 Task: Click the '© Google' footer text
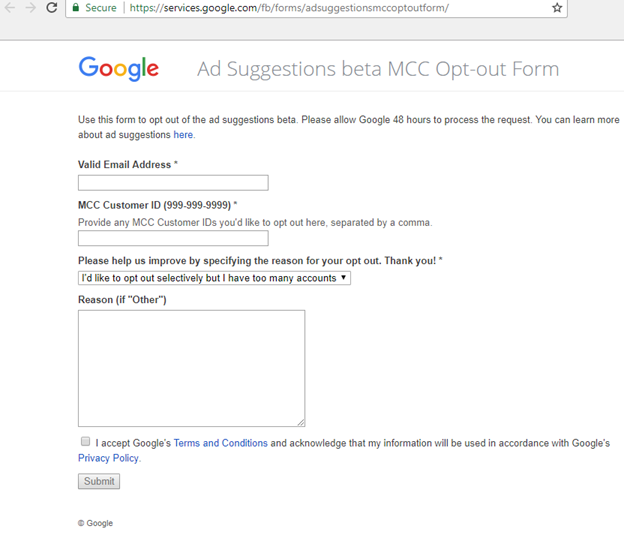point(95,523)
